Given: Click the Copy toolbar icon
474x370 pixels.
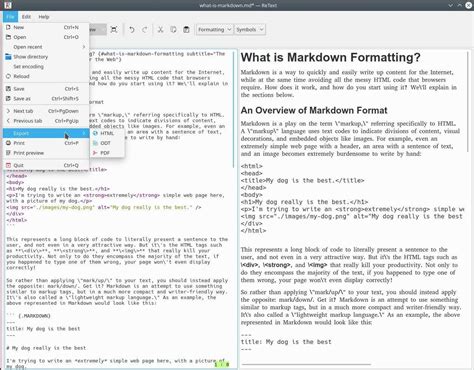Looking at the screenshot, I should pyautogui.click(x=173, y=30).
